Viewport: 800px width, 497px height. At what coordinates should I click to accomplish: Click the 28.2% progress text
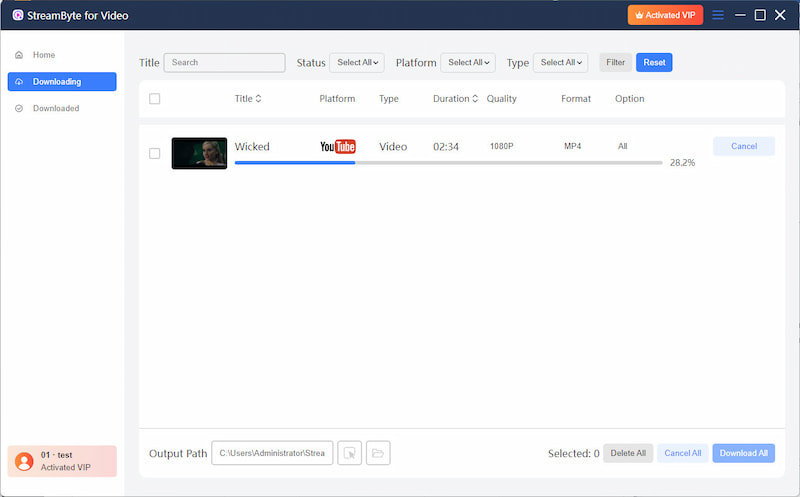(x=682, y=163)
